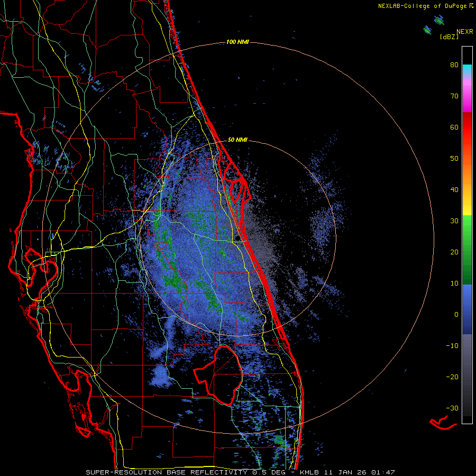This screenshot has height=476, width=476.
Task: Click the 10 value on the dBZ scale
Action: [x=454, y=283]
